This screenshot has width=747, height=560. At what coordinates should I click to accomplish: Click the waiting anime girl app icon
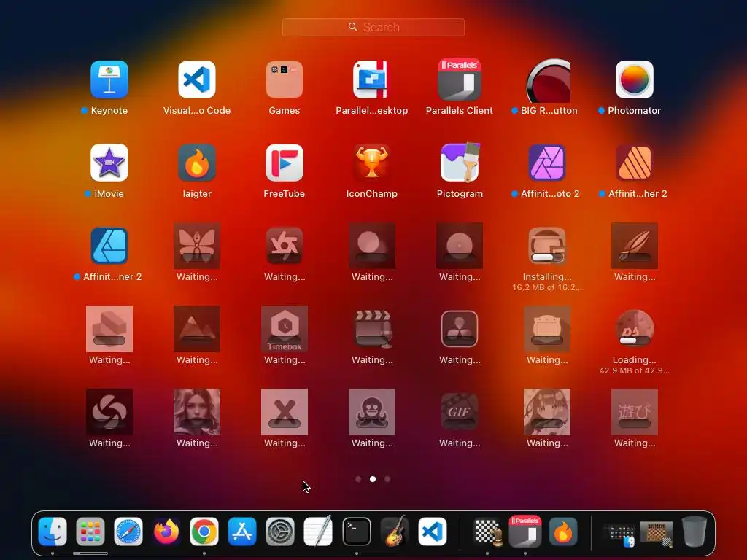pyautogui.click(x=547, y=412)
